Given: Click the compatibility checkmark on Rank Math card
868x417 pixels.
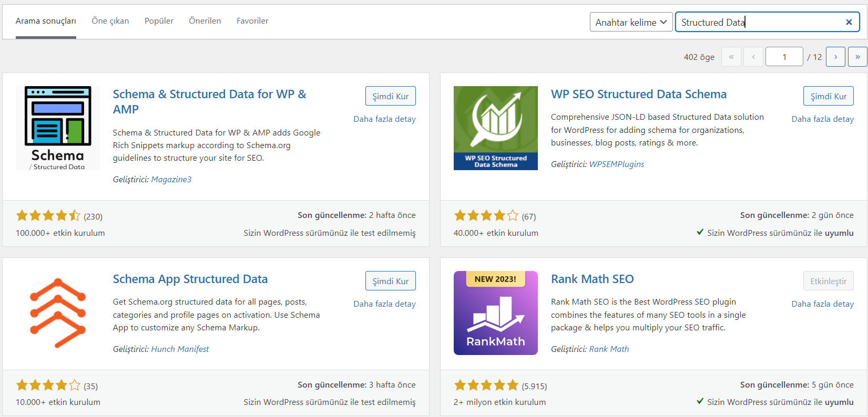Looking at the screenshot, I should (x=700, y=401).
